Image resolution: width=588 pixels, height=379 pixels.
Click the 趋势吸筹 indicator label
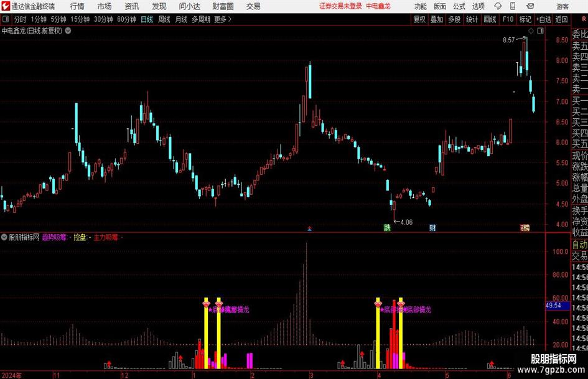54,237
